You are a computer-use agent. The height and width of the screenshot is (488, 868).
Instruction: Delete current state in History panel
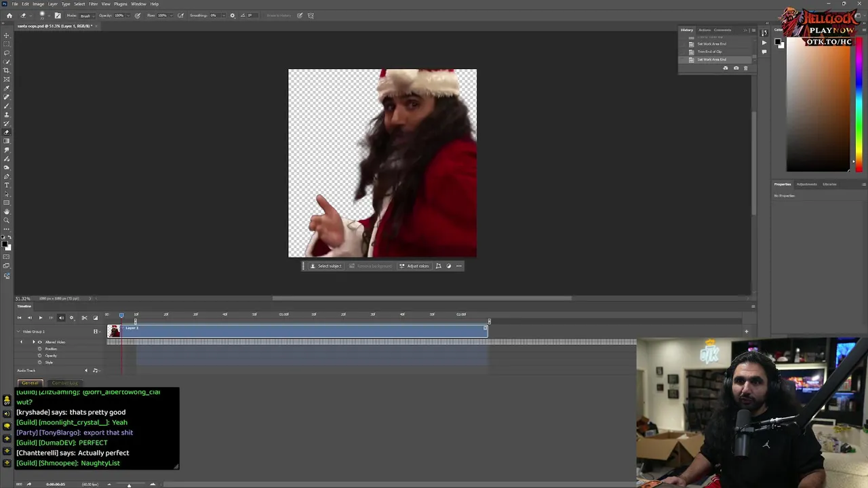746,68
